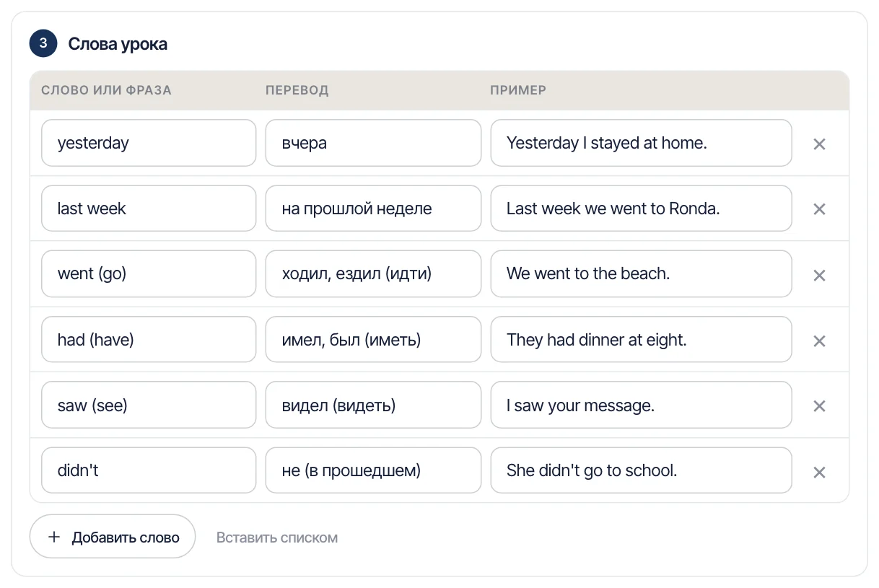This screenshot has width=879, height=588.
Task: Delete the 'last week' row
Action: point(819,209)
